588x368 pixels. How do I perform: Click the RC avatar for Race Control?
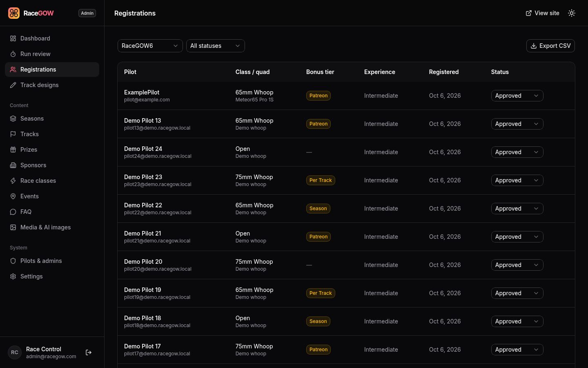click(15, 352)
